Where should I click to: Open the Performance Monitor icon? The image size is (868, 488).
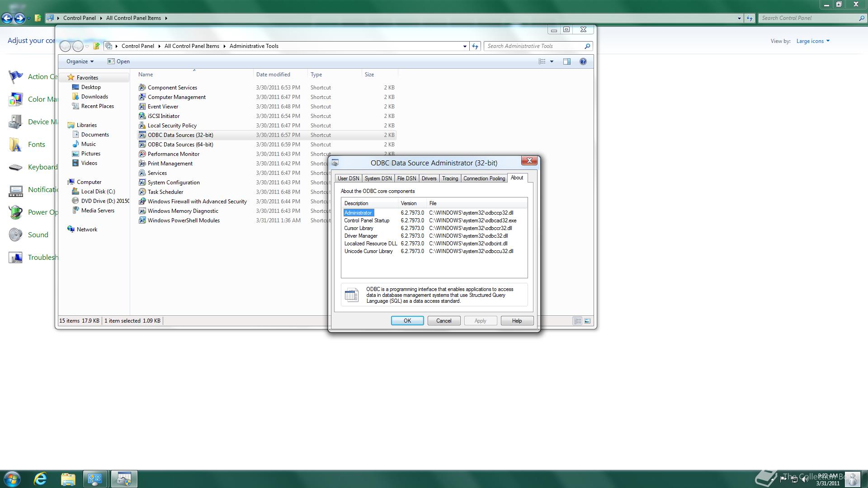(142, 154)
